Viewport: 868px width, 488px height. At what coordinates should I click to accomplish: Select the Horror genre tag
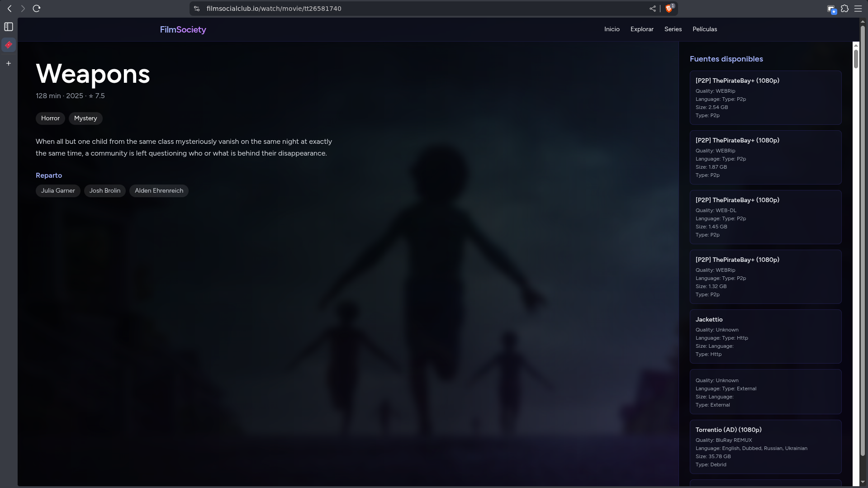[x=50, y=118]
